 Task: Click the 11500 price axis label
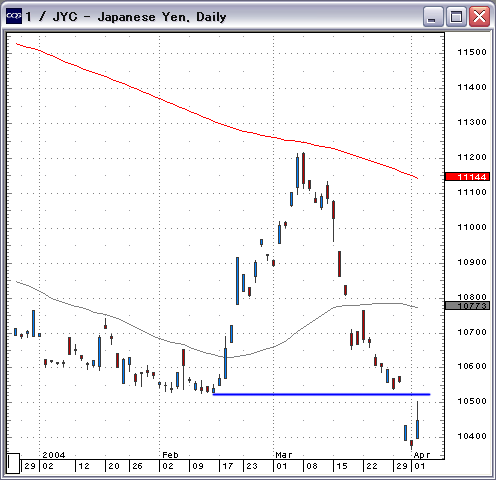click(472, 52)
